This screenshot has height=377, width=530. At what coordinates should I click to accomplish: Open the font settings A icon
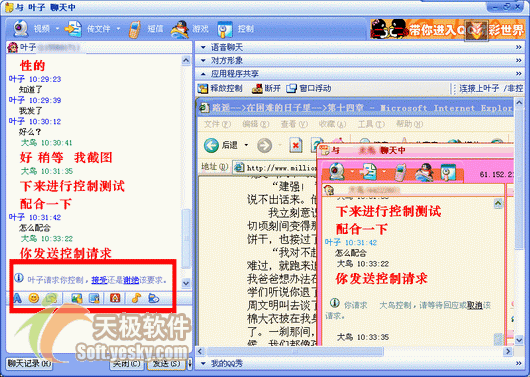point(17,298)
